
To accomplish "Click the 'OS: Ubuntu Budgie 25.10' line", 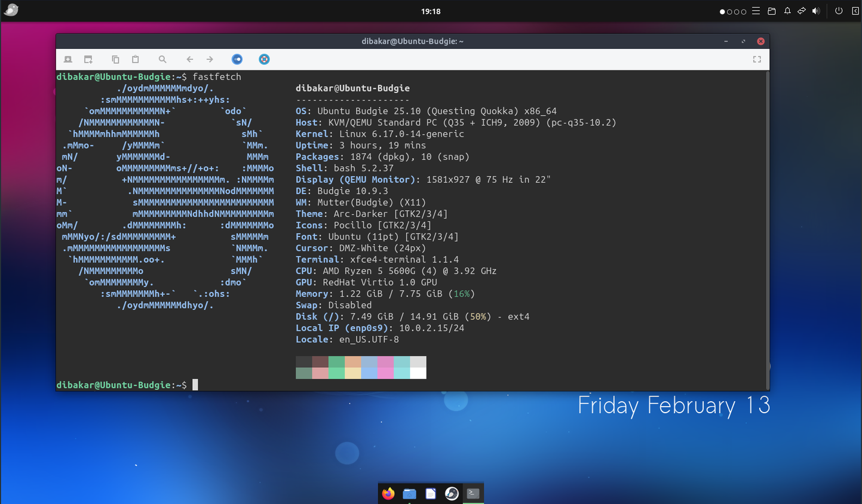I will tap(426, 111).
